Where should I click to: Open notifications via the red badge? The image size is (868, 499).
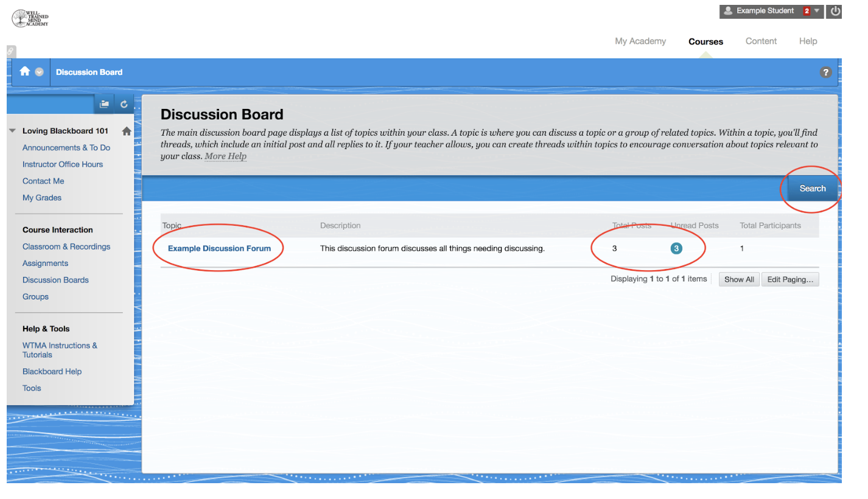coord(807,10)
